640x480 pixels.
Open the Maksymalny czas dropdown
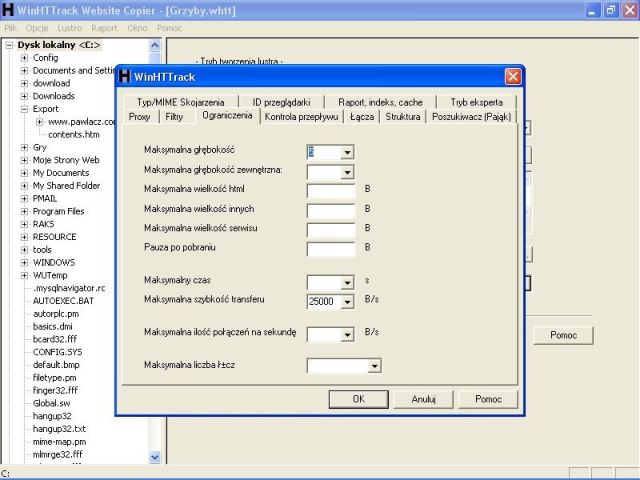(347, 282)
